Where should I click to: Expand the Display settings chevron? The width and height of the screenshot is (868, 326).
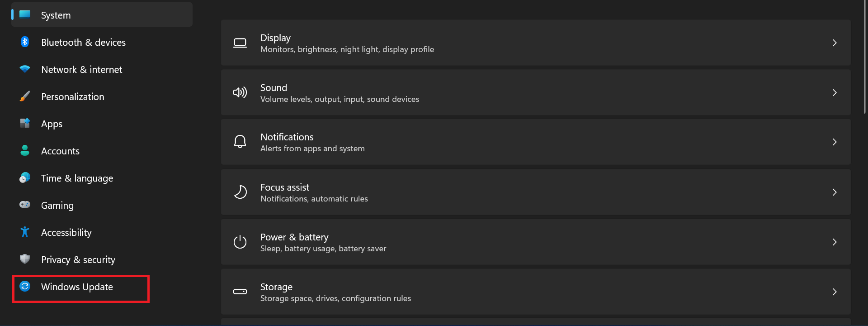pyautogui.click(x=835, y=43)
